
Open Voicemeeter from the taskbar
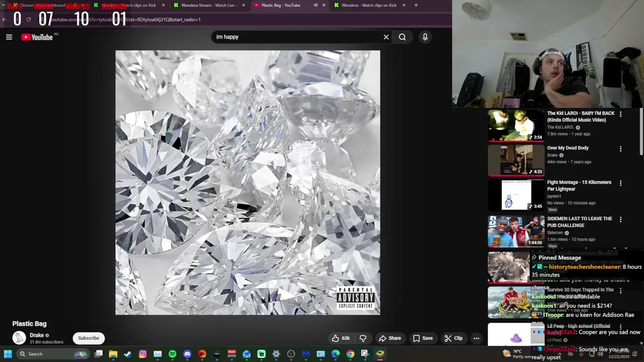[232, 354]
